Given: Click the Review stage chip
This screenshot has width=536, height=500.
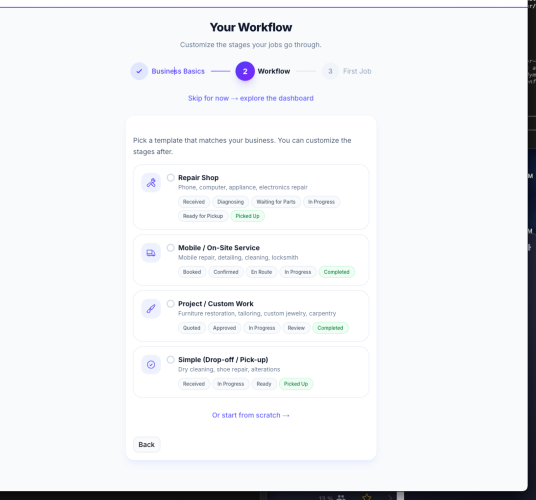Looking at the screenshot, I should (296, 328).
